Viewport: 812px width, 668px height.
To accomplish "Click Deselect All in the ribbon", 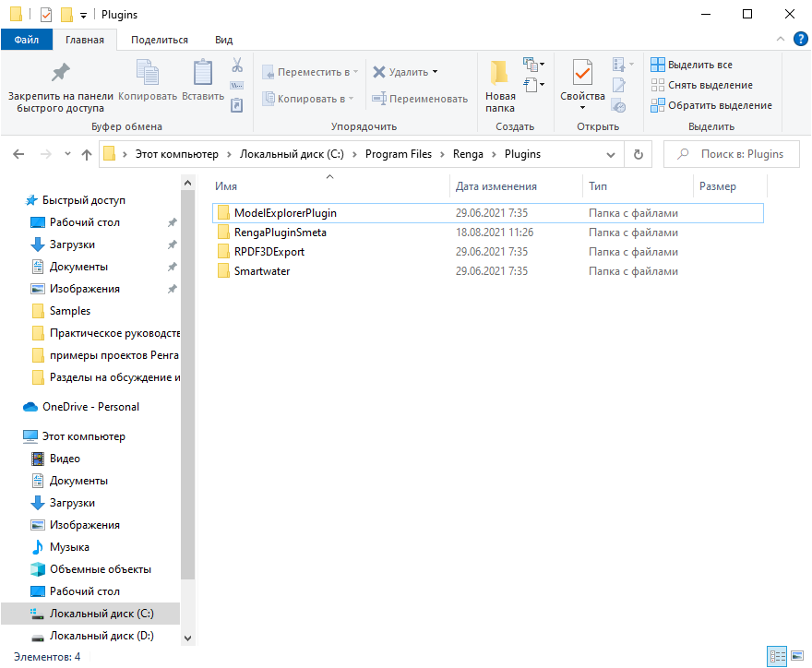I will pos(702,85).
